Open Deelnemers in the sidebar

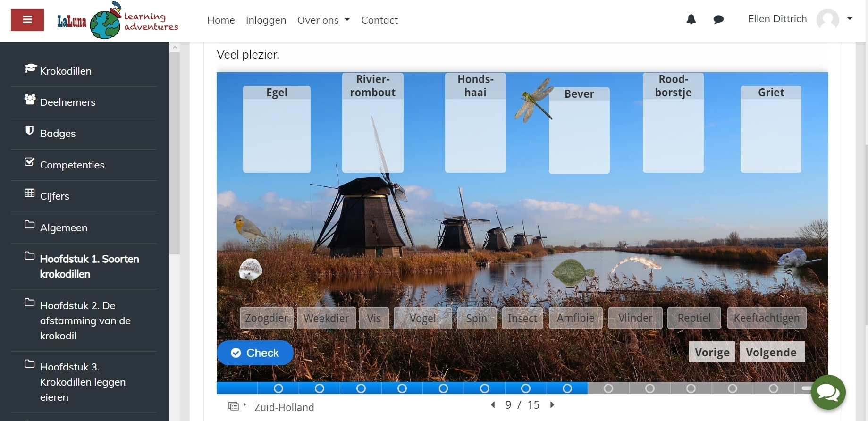(67, 102)
